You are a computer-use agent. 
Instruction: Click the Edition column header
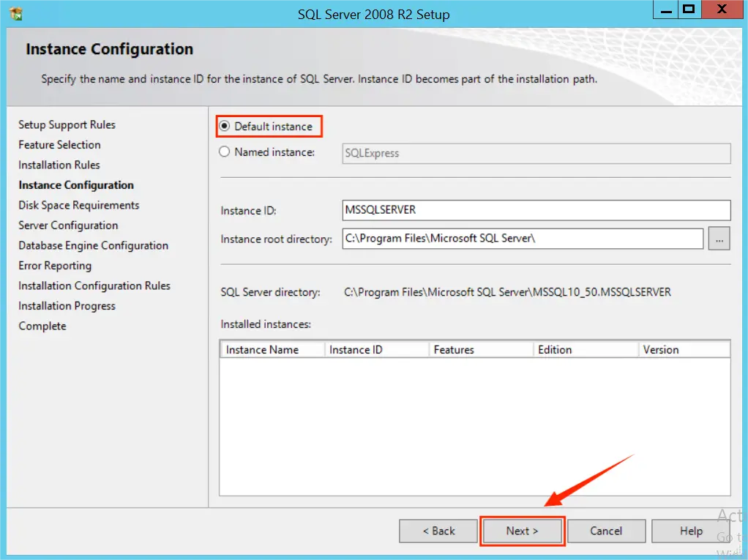pos(555,349)
